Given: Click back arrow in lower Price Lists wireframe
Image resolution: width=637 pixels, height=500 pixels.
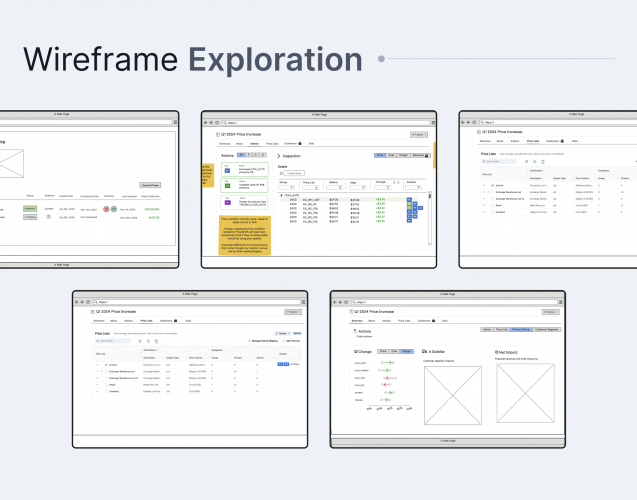Looking at the screenshot, I should pos(76,302).
